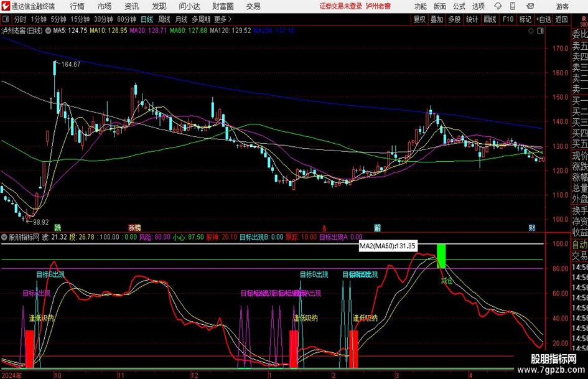This screenshot has height=379, width=588.
Task: Click the red $ marker on chart
Action: [x=324, y=228]
